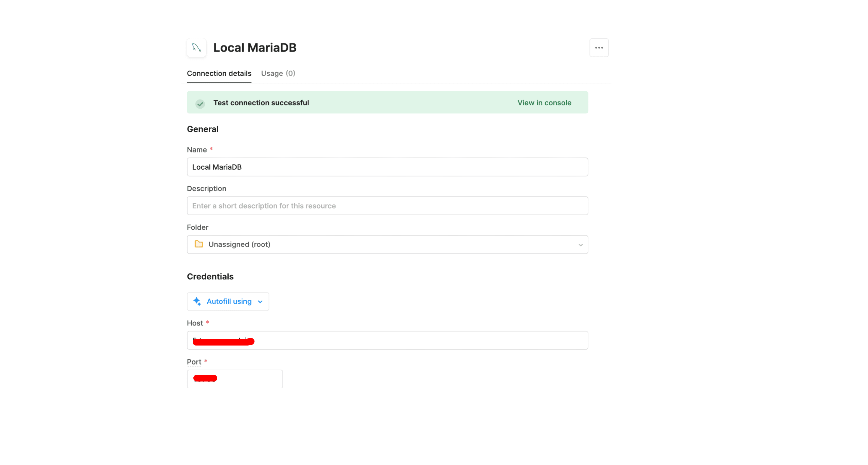Click the Host field label
This screenshot has height=465, width=868.
(x=195, y=323)
